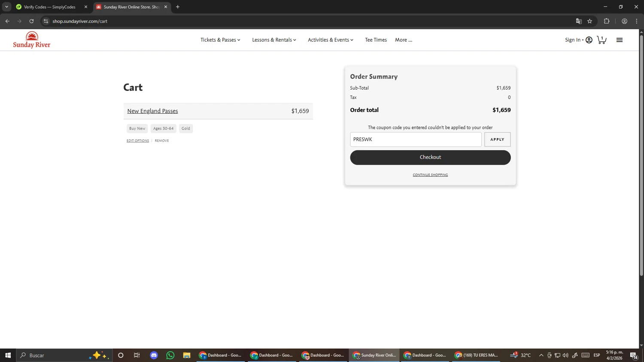This screenshot has height=362, width=644.
Task: Open the browser extensions icon
Action: tap(607, 21)
